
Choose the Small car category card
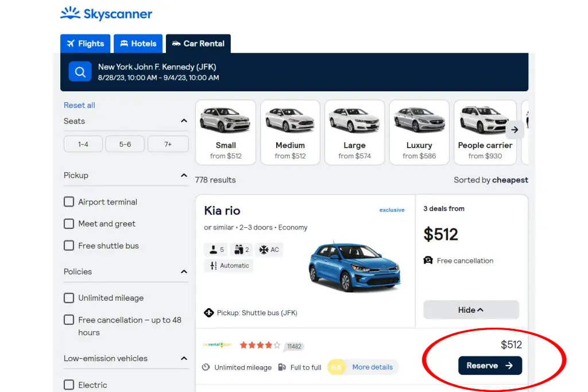(x=225, y=132)
